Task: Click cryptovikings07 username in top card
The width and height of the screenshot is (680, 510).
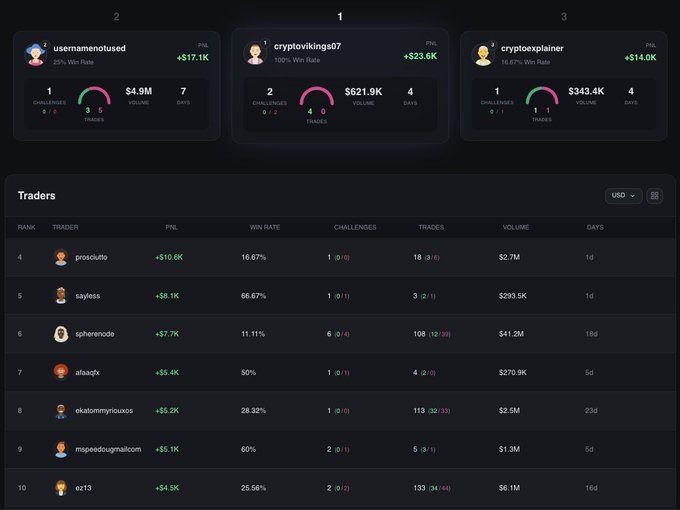Action: [307, 46]
